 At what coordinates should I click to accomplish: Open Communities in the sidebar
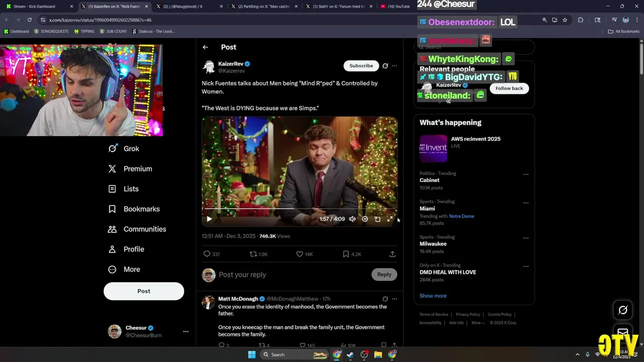click(137, 229)
